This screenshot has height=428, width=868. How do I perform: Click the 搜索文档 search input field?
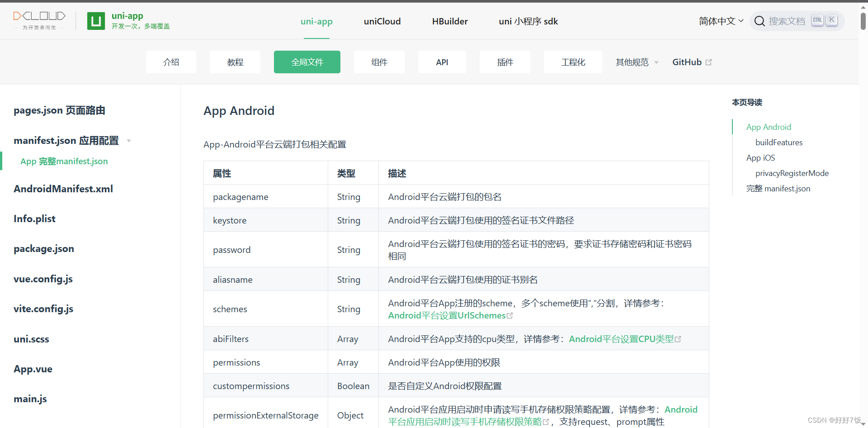coord(788,21)
